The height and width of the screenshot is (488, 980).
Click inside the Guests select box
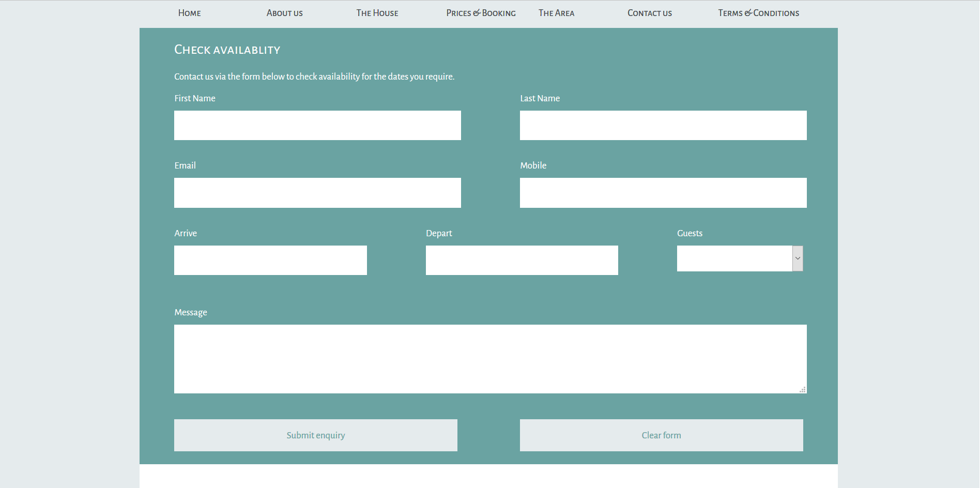pos(734,258)
